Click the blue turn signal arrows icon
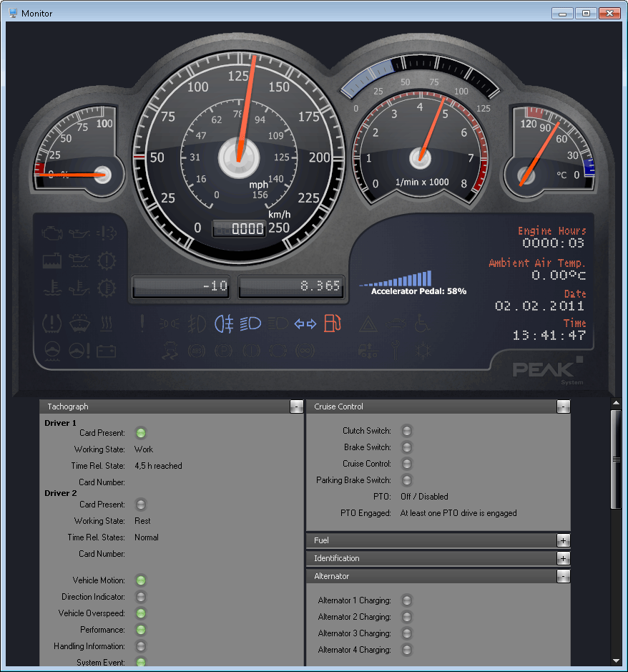The width and height of the screenshot is (628, 672). click(x=305, y=324)
